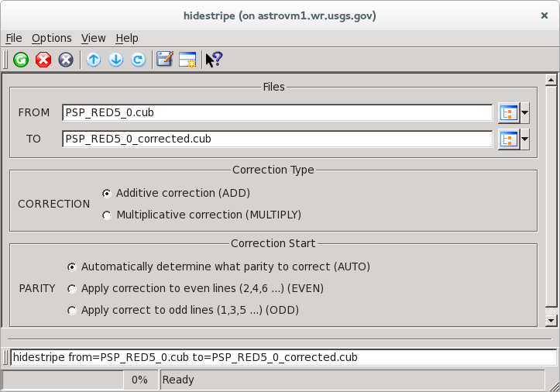Load next history with down arrow icon
The height and width of the screenshot is (392, 560).
(x=115, y=60)
